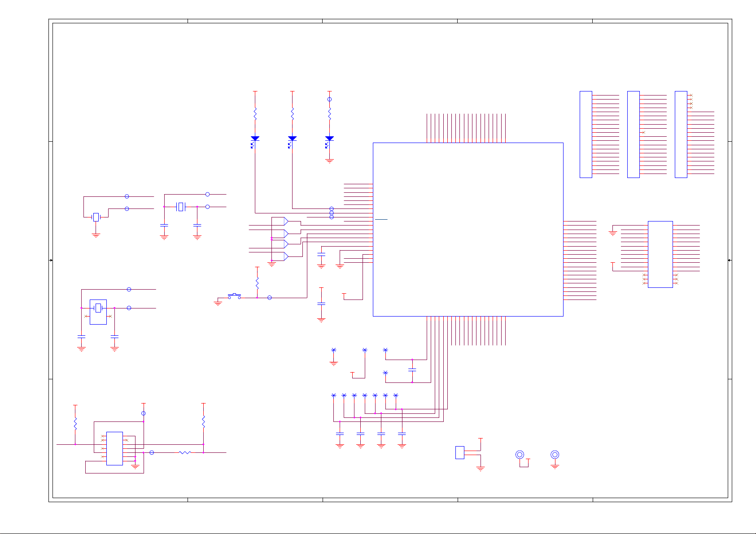Viewport: 756px width, 534px height.
Task: Click the horizontal resistor symbol
Action: tap(185, 453)
